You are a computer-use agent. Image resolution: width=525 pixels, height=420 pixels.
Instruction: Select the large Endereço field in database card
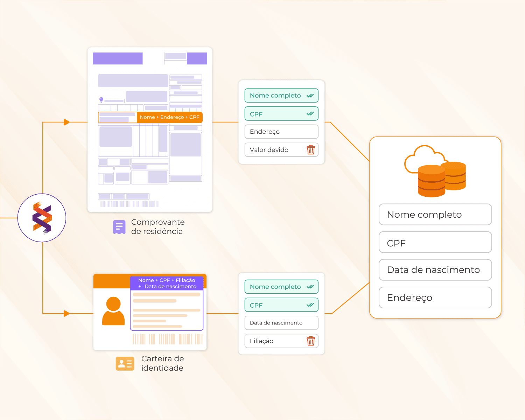(435, 297)
